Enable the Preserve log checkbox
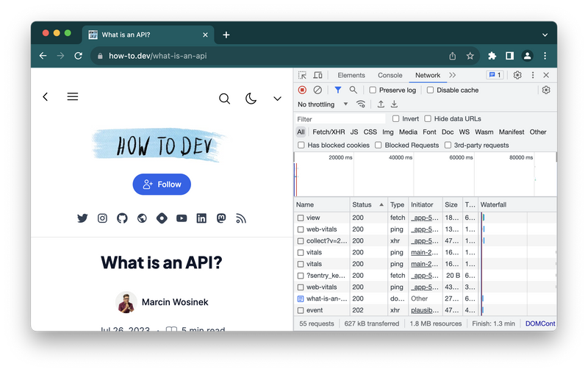This screenshot has width=588, height=372. [373, 90]
